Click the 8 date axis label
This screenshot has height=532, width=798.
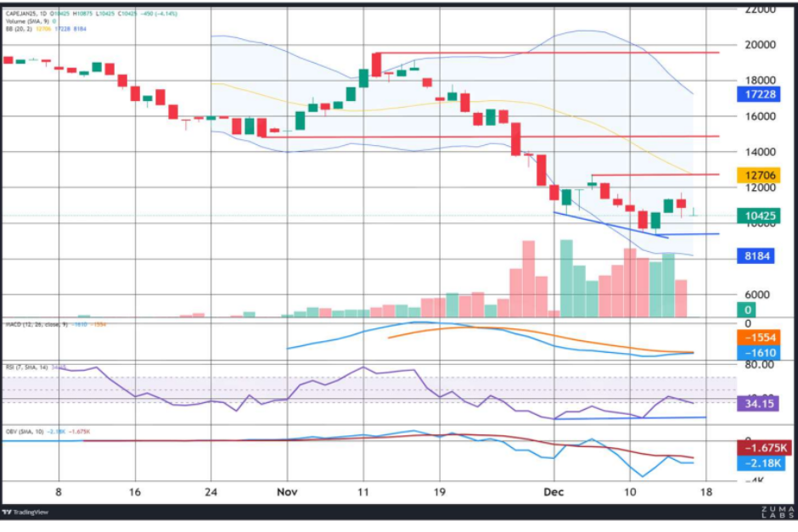pyautogui.click(x=59, y=492)
